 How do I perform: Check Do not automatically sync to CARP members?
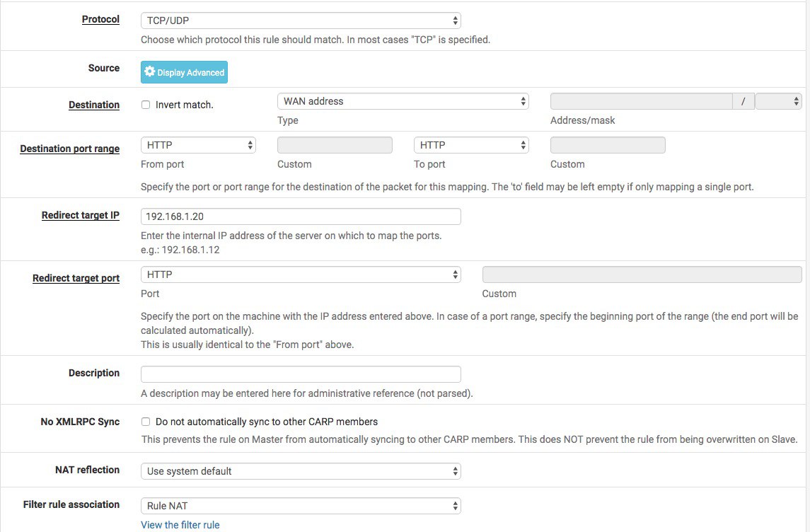pos(146,422)
